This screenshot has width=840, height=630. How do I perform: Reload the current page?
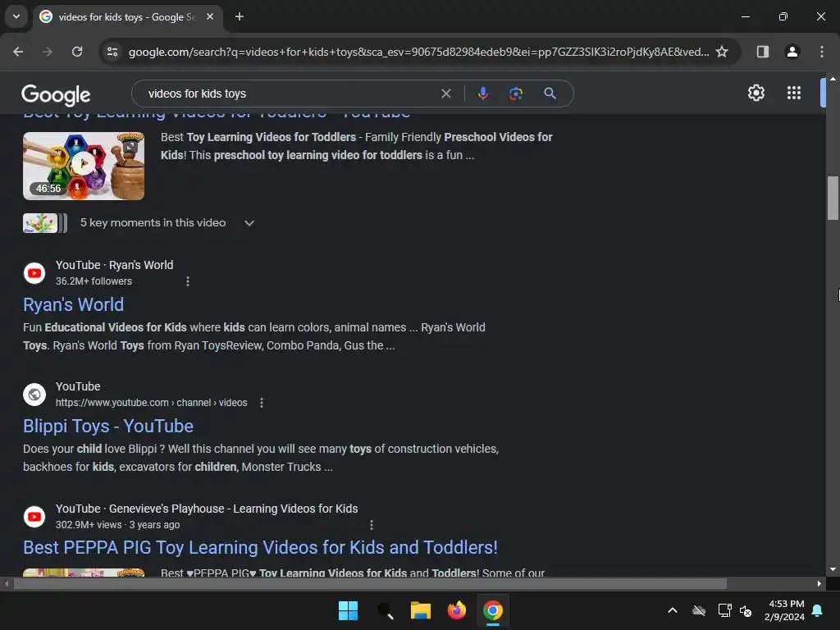pos(77,52)
